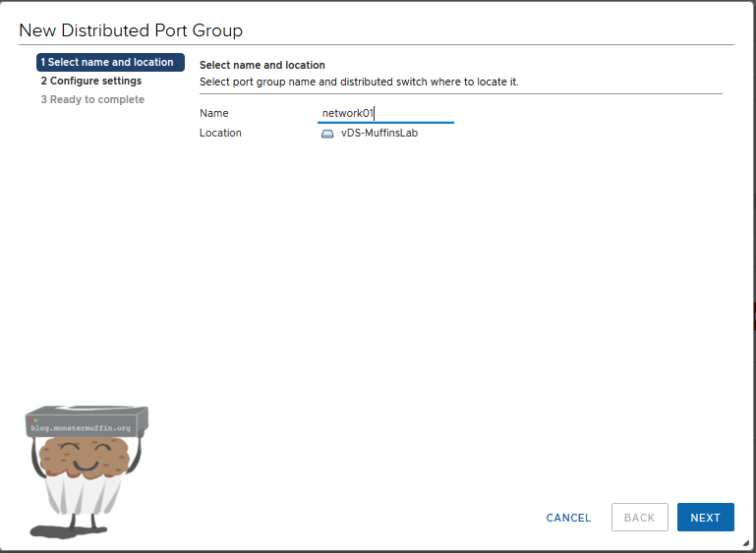Click the Name field label
Image resolution: width=756 pixels, height=553 pixels.
click(213, 113)
